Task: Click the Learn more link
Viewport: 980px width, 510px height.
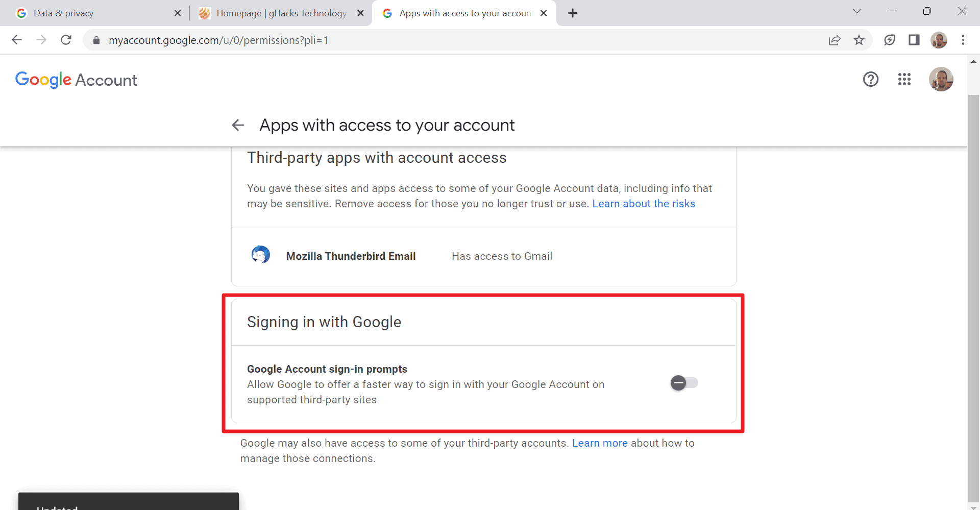Action: point(600,443)
